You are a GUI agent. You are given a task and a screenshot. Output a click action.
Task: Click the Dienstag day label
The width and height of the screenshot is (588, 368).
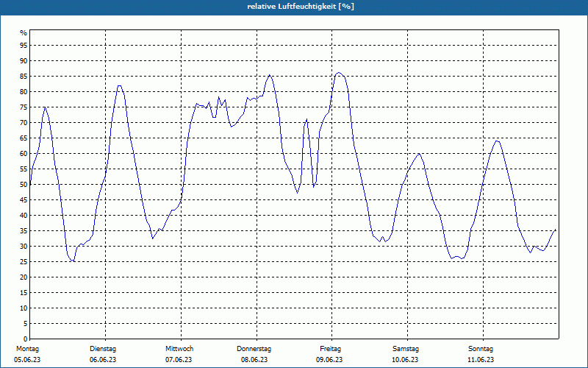point(103,349)
